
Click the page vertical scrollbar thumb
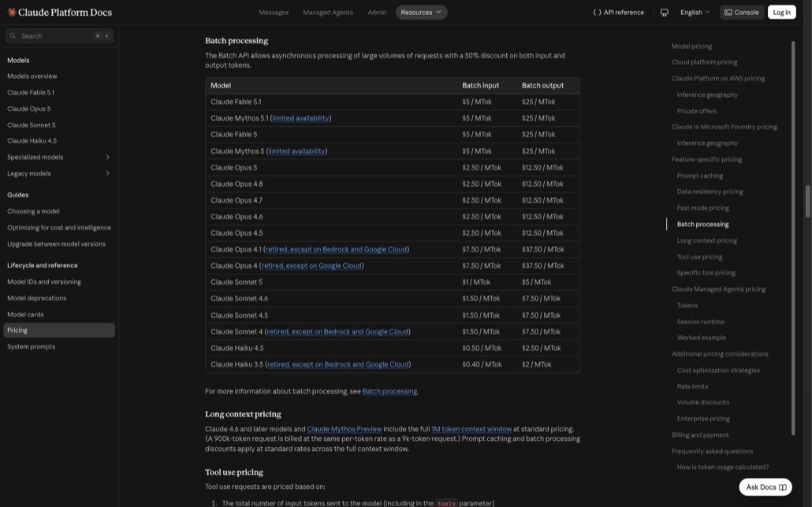tap(807, 201)
